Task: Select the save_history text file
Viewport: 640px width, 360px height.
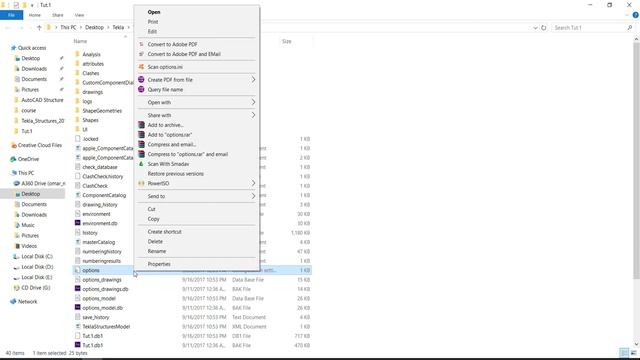Action: (96, 317)
